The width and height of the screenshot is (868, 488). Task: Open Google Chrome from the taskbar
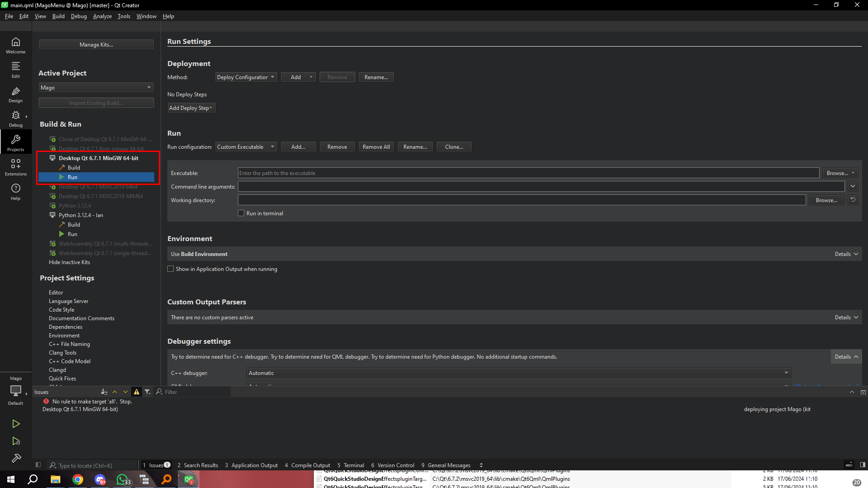[x=78, y=479]
